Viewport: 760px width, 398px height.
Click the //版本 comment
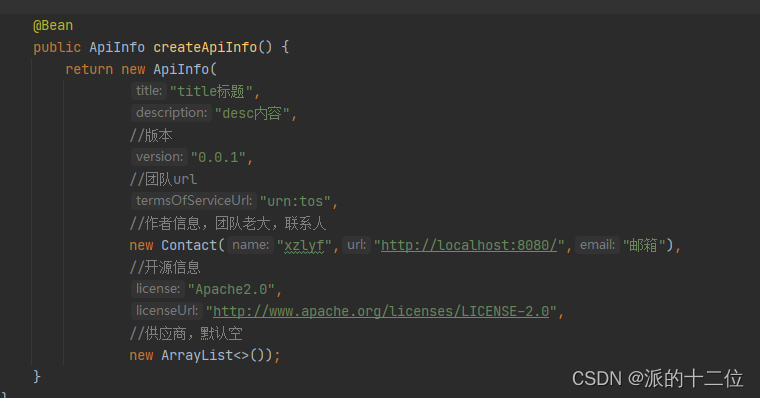(151, 135)
